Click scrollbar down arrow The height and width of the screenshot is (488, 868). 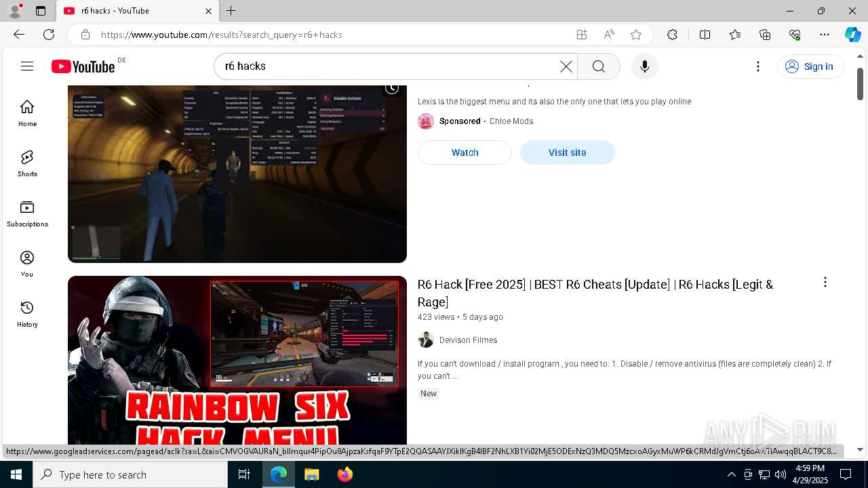(860, 450)
